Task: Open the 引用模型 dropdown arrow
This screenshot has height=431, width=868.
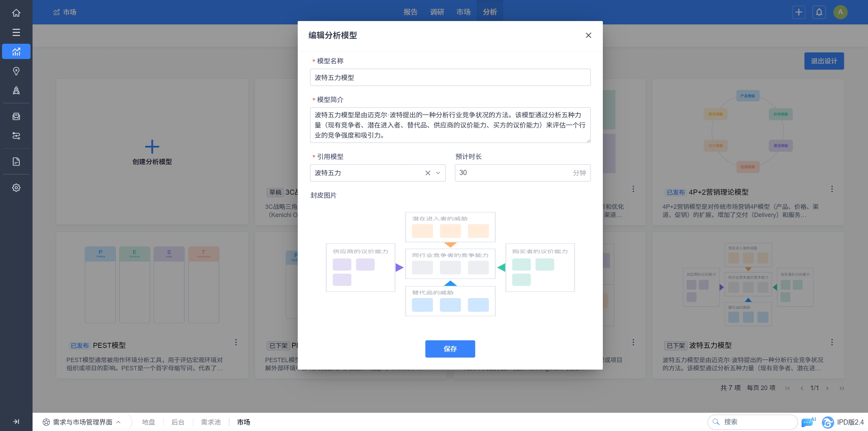Action: pyautogui.click(x=438, y=173)
